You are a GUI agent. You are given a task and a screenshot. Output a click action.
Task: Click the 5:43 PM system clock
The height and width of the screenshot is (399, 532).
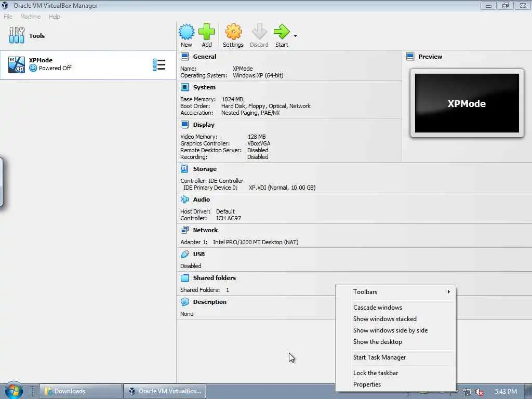506,392
